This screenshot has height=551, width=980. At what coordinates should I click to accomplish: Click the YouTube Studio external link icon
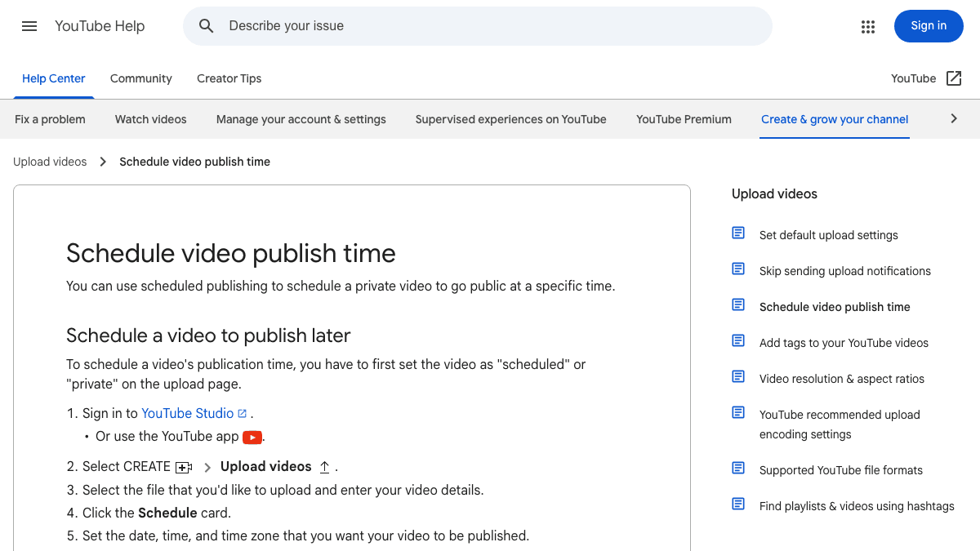(x=242, y=414)
